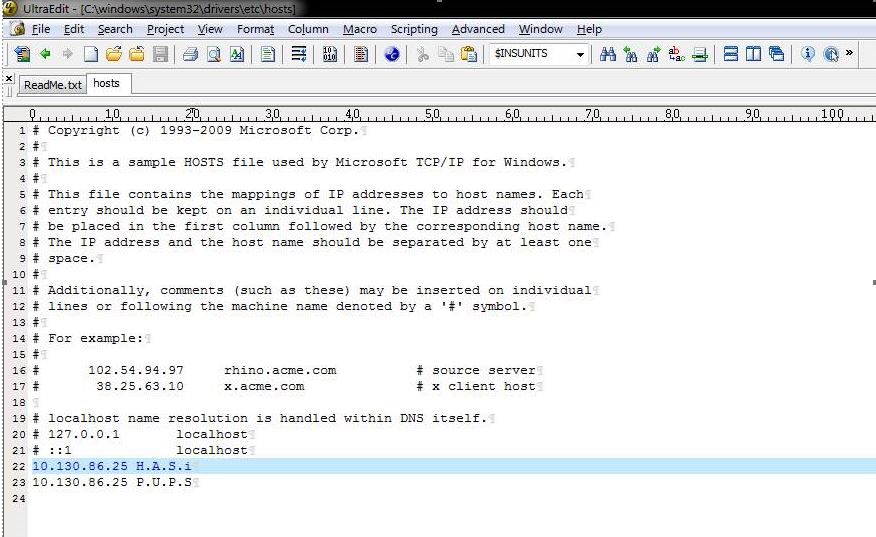The image size is (876, 537).
Task: Click the blue info help icon
Action: click(x=807, y=55)
